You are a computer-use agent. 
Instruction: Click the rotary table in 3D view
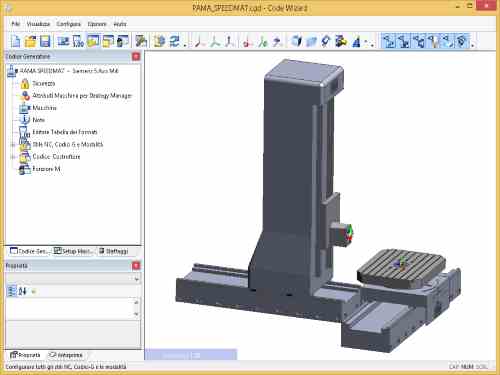pyautogui.click(x=401, y=265)
